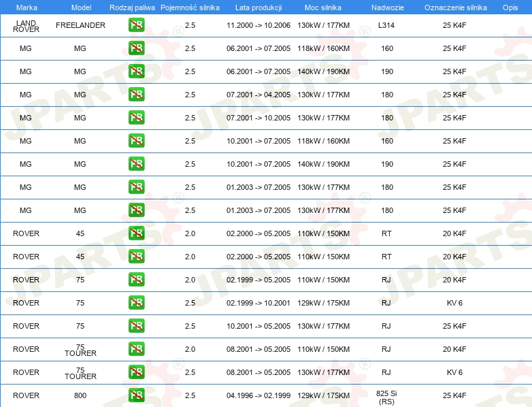Click fuel icon in the ROVER 75 2.0 02.1999 row
This screenshot has width=532, height=407.
click(136, 279)
